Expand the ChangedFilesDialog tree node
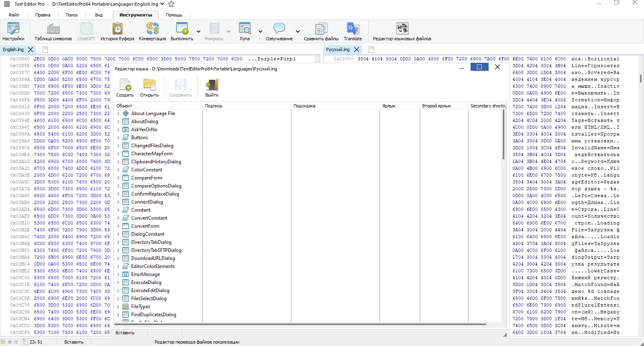 (118, 146)
